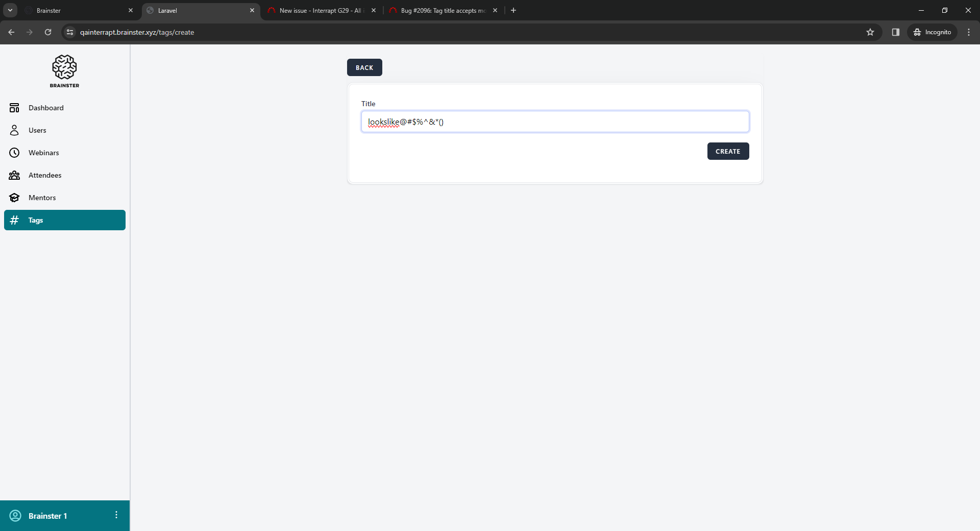This screenshot has height=531, width=980.
Task: Switch to the New issue tab
Action: [320, 10]
